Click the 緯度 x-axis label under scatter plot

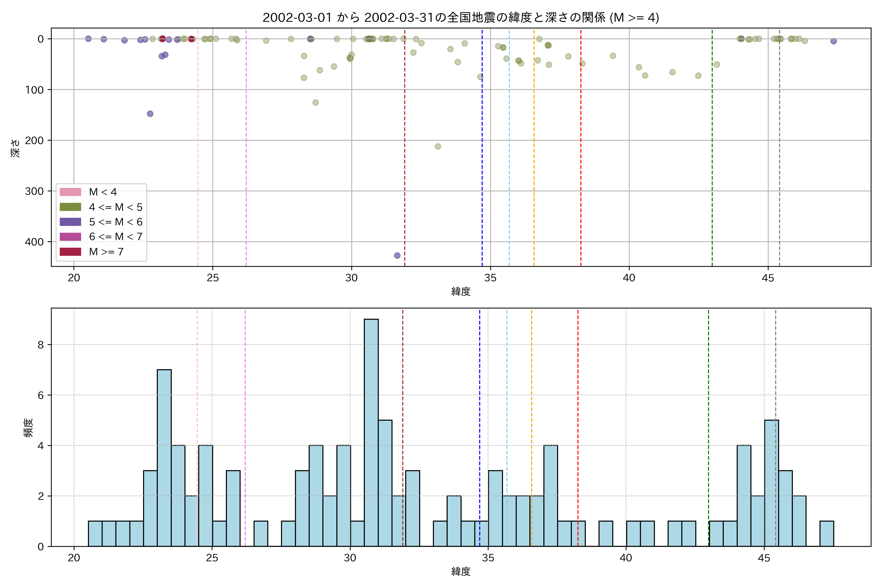pos(461,291)
